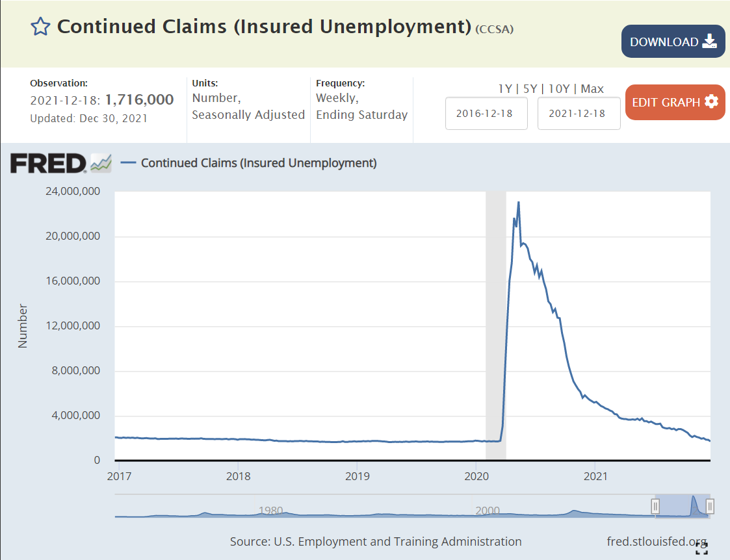Switch to the 10Y time range
The height and width of the screenshot is (560, 730).
point(559,89)
